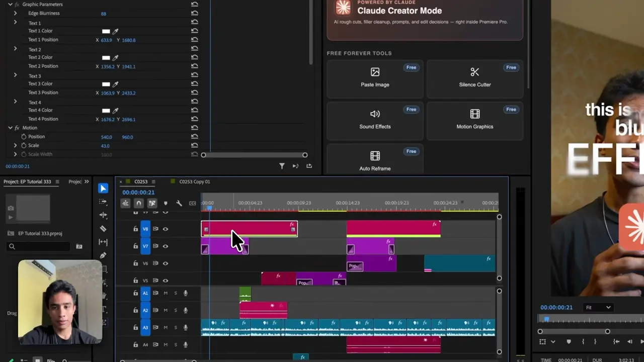Click Text 2 Color eyedropper

(115, 58)
